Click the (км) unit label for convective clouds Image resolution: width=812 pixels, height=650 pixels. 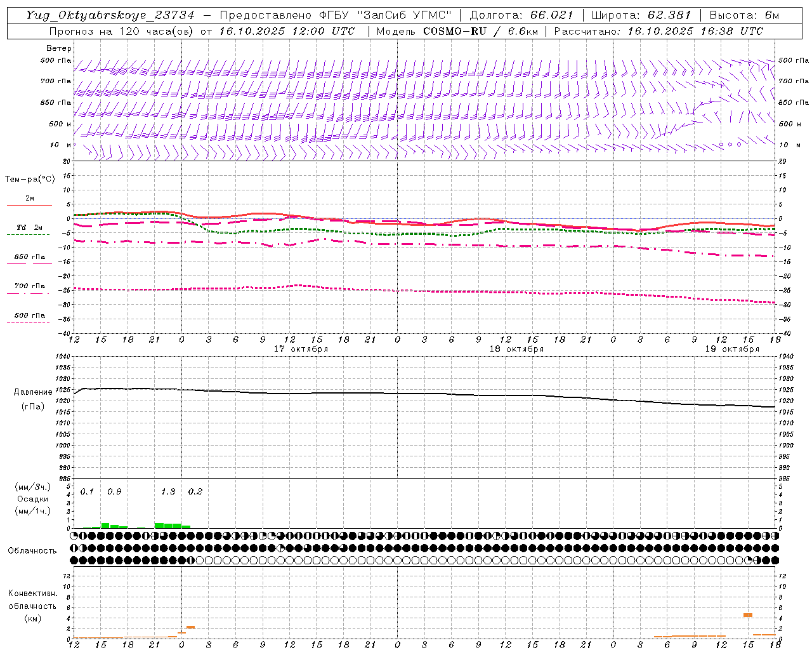32,618
